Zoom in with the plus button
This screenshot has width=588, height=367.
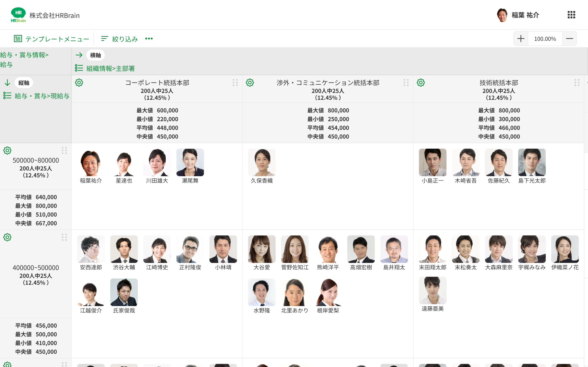521,39
